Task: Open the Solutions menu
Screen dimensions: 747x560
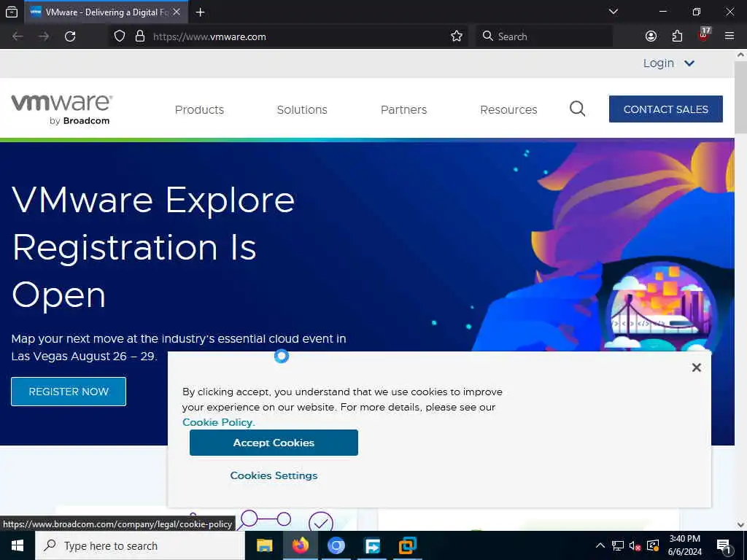Action: [302, 109]
